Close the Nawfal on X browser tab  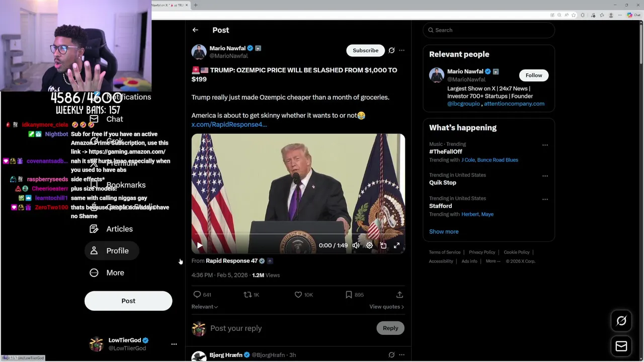tap(187, 5)
